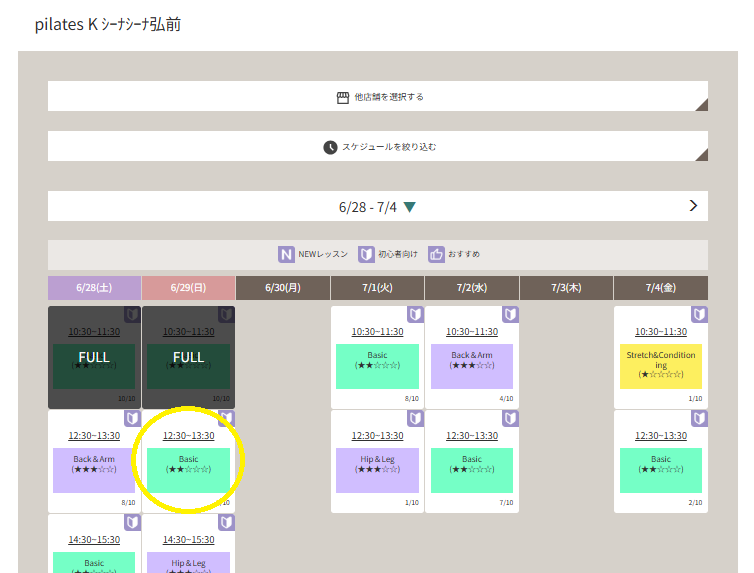Click the おすすめ thumbs-up legend icon
Screen dimensions: 754x573
tap(436, 254)
